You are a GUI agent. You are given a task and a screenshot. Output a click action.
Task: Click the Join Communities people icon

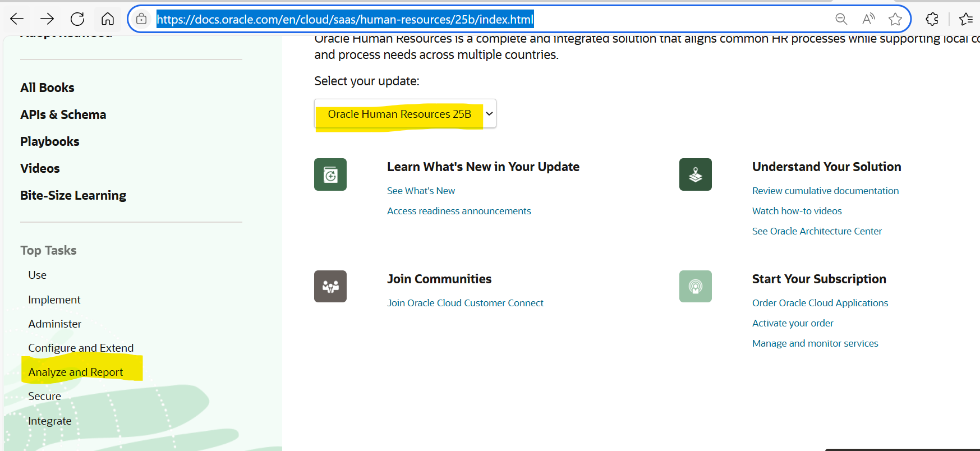[330, 286]
